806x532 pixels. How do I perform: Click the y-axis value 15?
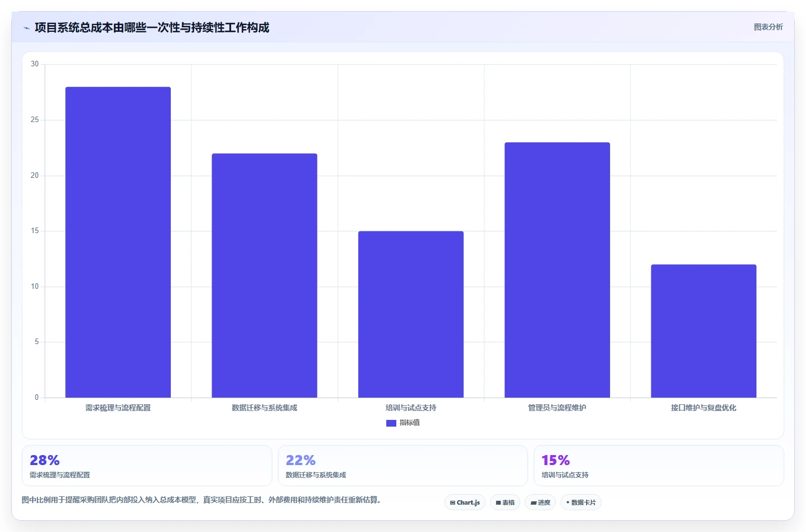(35, 231)
